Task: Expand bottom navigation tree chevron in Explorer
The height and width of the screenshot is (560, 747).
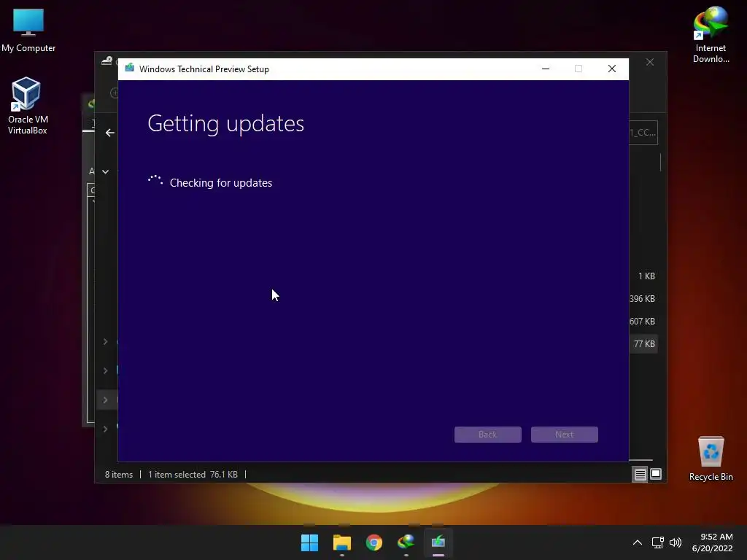Action: tap(105, 429)
